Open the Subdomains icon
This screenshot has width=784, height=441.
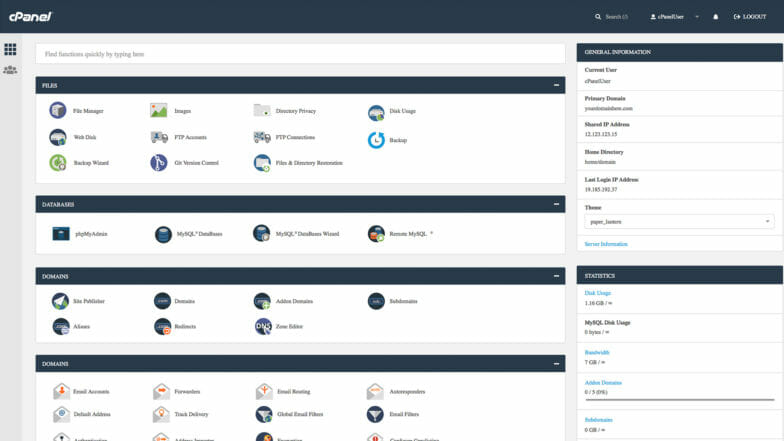pos(376,301)
